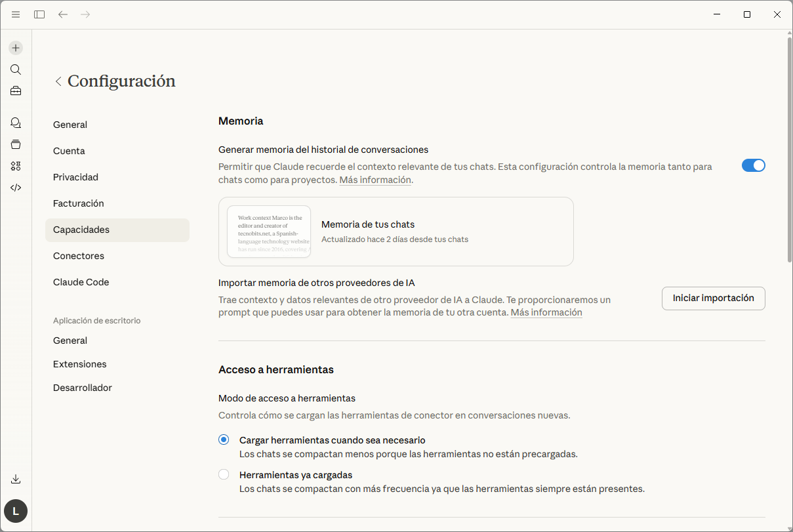This screenshot has width=793, height=532.
Task: Open the Privacidad settings section
Action: point(75,177)
